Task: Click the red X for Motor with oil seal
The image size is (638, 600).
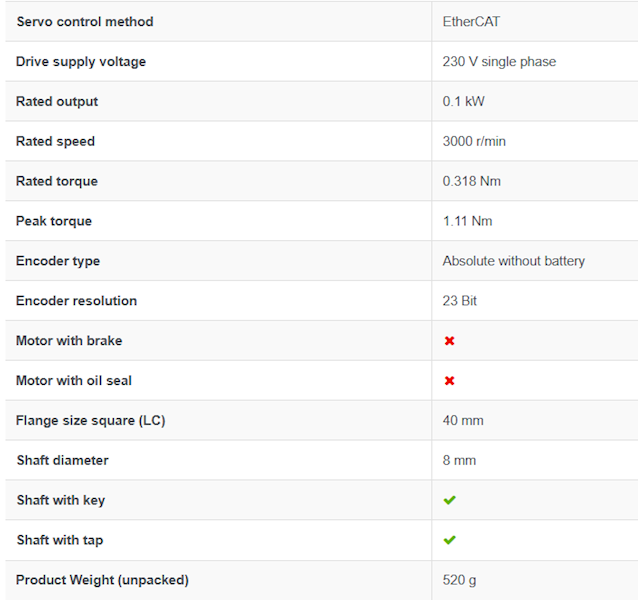Action: coord(449,380)
